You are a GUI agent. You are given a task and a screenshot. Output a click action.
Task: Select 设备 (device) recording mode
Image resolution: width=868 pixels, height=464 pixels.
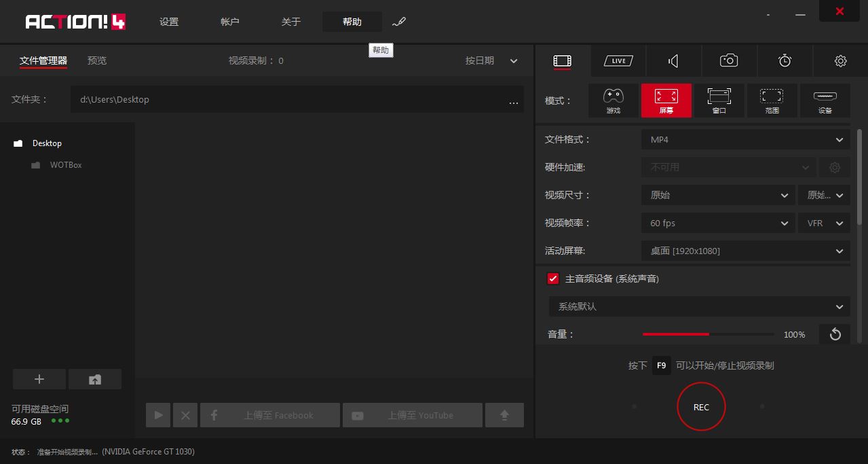pos(825,101)
